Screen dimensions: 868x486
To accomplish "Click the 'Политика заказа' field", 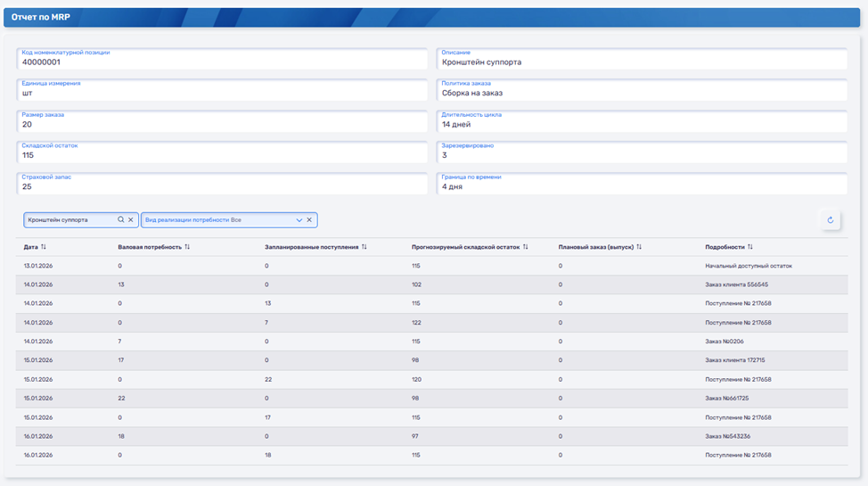I will click(x=642, y=90).
